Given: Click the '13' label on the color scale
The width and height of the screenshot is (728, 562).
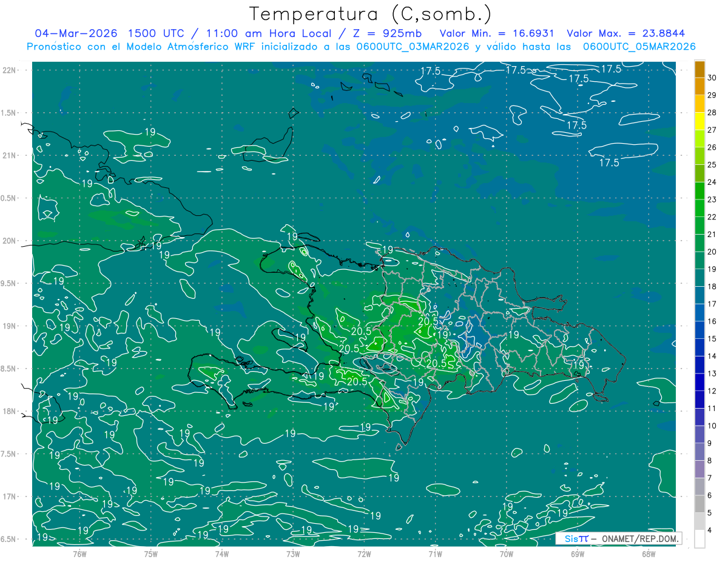Looking at the screenshot, I should click(x=712, y=373).
